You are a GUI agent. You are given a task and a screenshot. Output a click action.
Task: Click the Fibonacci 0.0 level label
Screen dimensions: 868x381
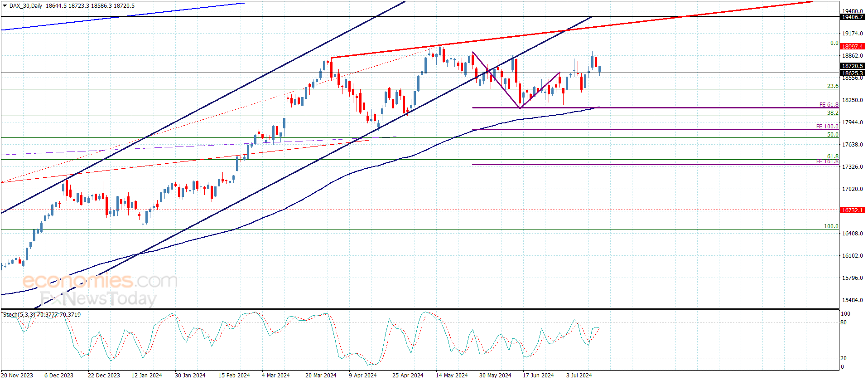[834, 43]
